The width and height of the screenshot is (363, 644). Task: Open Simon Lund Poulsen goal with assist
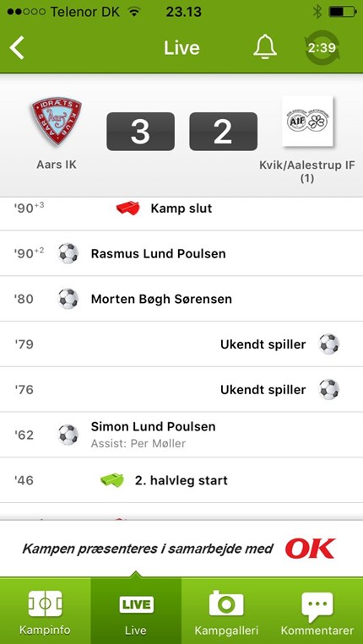(x=181, y=435)
